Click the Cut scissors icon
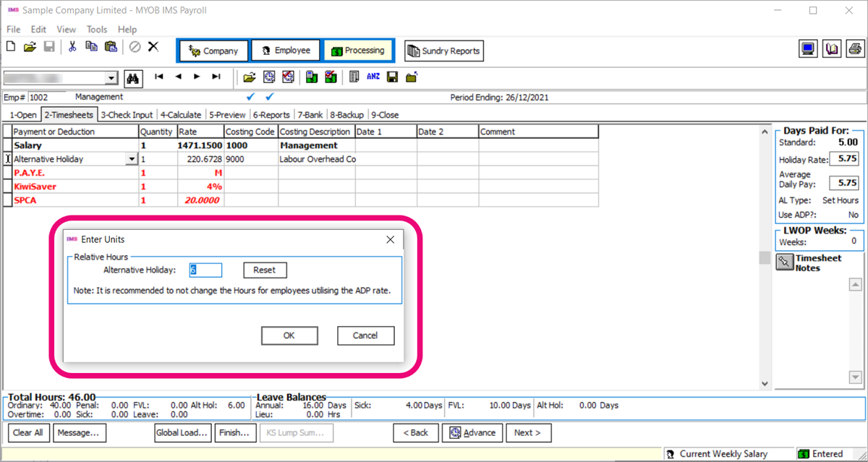Viewport: 868px width, 462px height. 72,47
